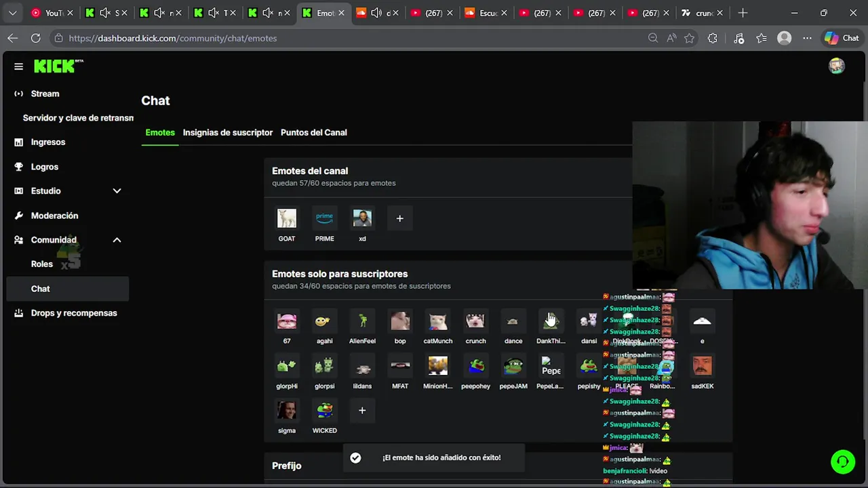Select the MinionH... emote
Image resolution: width=868 pixels, height=488 pixels.
[x=438, y=366]
